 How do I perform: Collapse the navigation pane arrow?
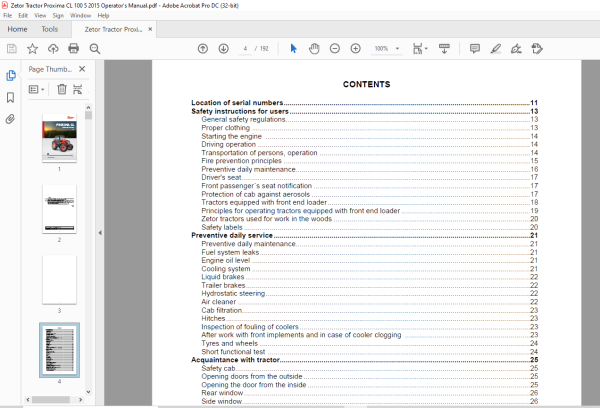[100, 233]
